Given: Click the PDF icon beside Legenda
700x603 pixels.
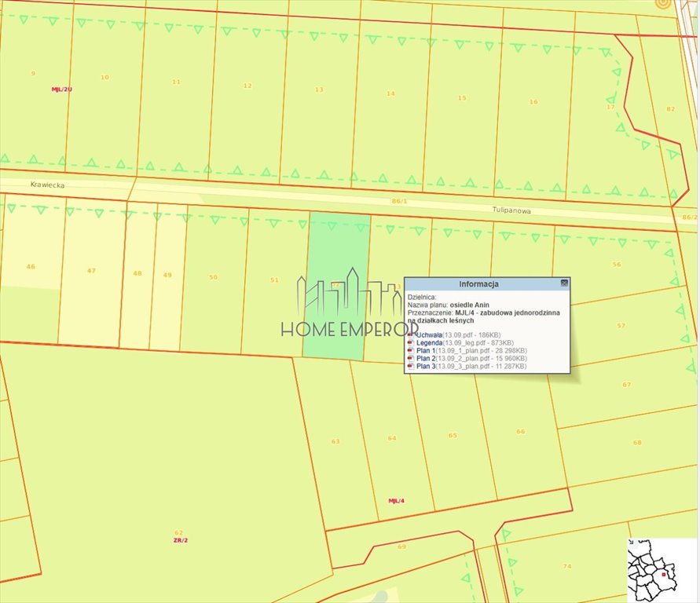Looking at the screenshot, I should pyautogui.click(x=411, y=343).
